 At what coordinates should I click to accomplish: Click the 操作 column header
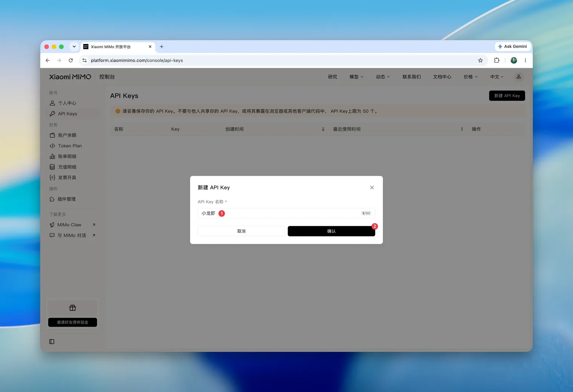(x=476, y=129)
